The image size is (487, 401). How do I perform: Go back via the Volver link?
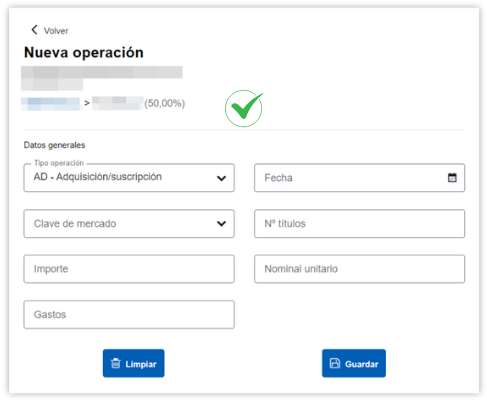click(x=56, y=31)
